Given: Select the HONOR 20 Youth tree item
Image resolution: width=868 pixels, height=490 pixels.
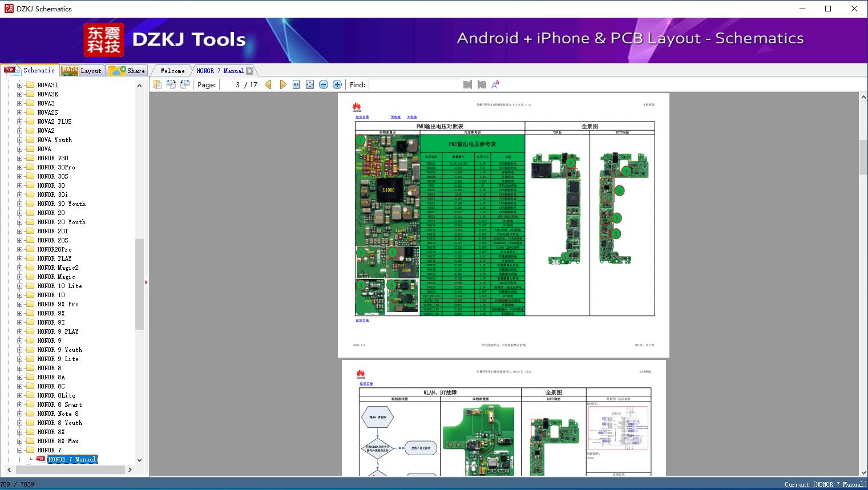Looking at the screenshot, I should (62, 222).
